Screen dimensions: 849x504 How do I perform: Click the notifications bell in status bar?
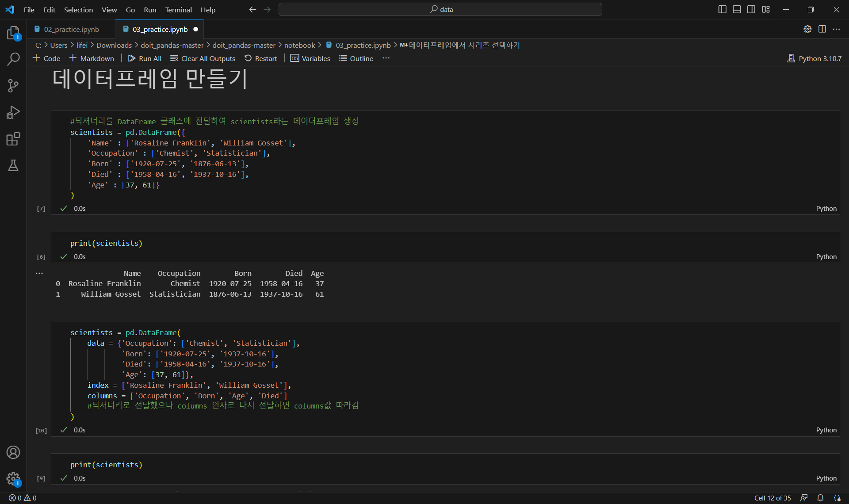820,498
